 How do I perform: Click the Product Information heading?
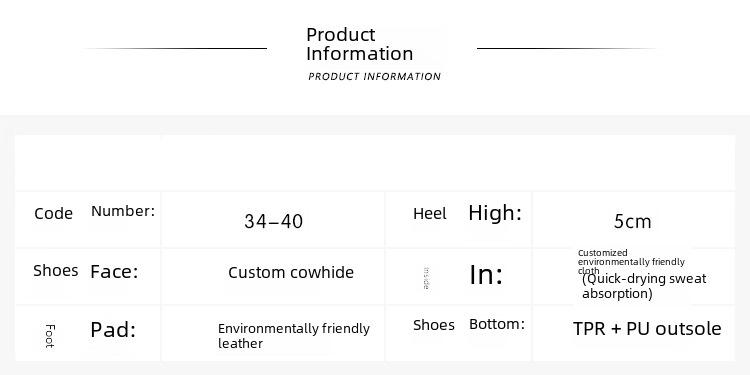click(359, 44)
